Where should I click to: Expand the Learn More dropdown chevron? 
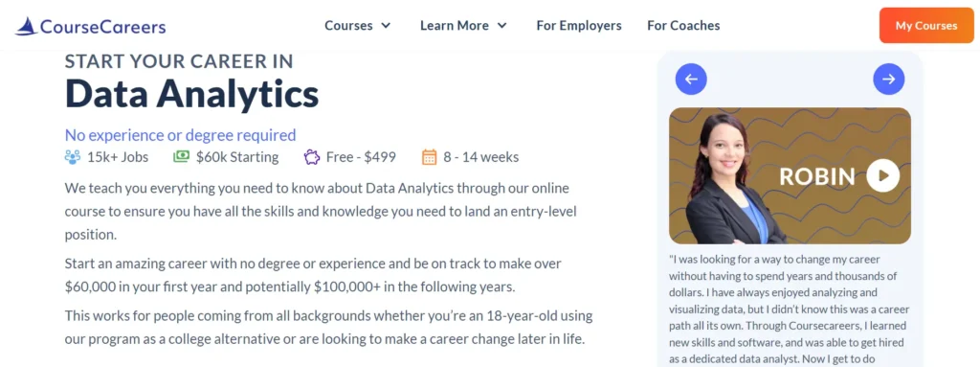click(501, 26)
